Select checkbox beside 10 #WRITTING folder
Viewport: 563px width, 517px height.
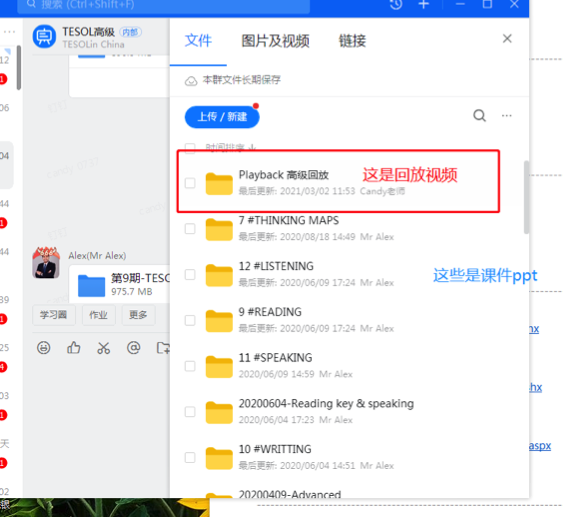pos(190,457)
